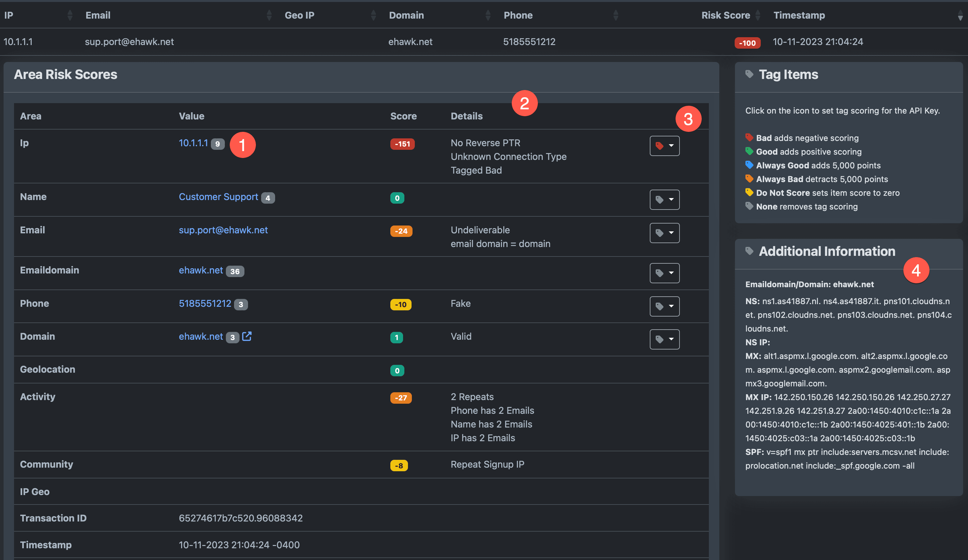Click the 1 Domain score badge
The width and height of the screenshot is (968, 560).
[x=397, y=338]
